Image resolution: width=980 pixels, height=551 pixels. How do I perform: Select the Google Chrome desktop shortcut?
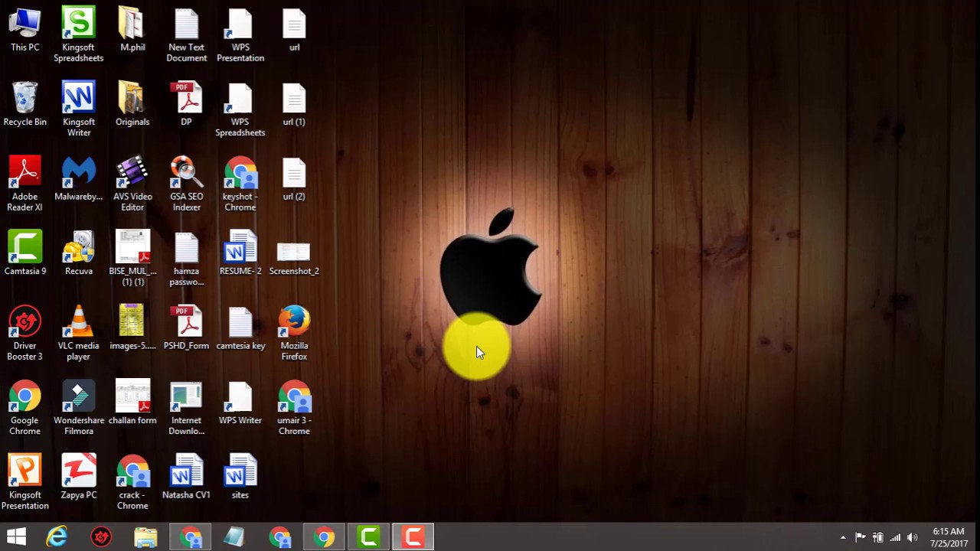(24, 407)
